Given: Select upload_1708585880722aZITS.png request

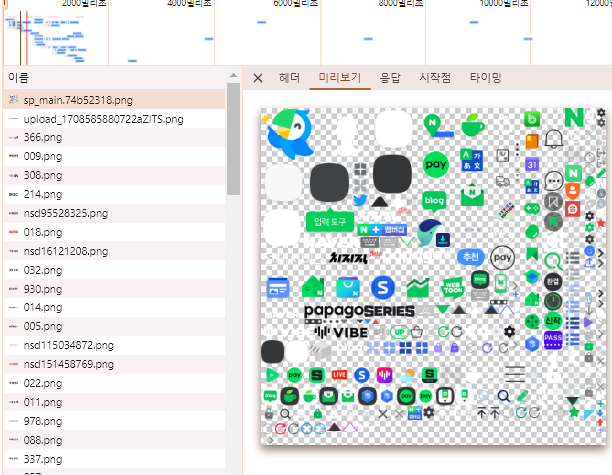Looking at the screenshot, I should [114, 119].
